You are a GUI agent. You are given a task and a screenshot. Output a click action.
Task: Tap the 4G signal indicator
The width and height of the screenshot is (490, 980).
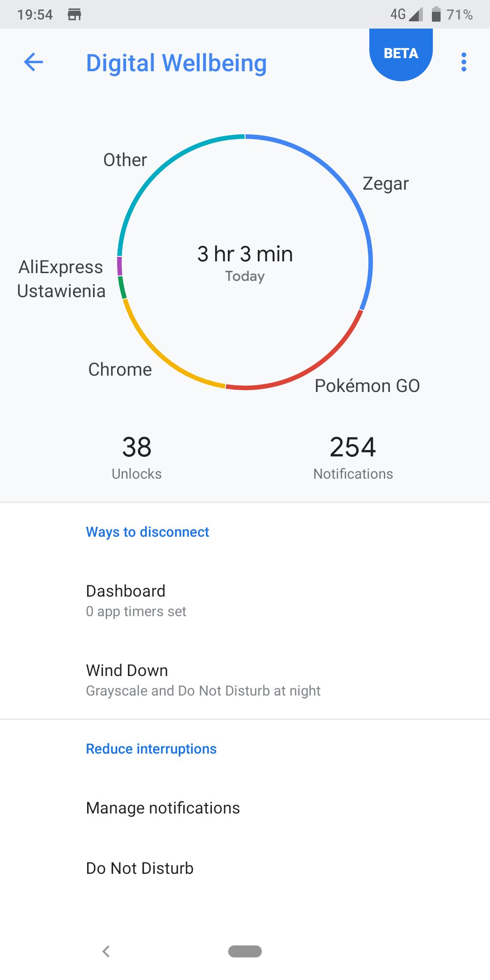coord(407,14)
